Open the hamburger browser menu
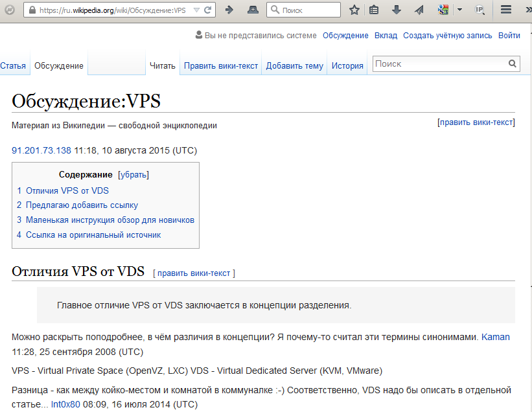 pos(506,10)
